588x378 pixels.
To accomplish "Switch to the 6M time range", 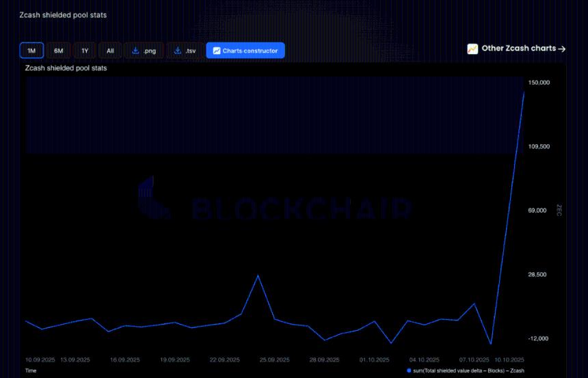I will pyautogui.click(x=59, y=51).
